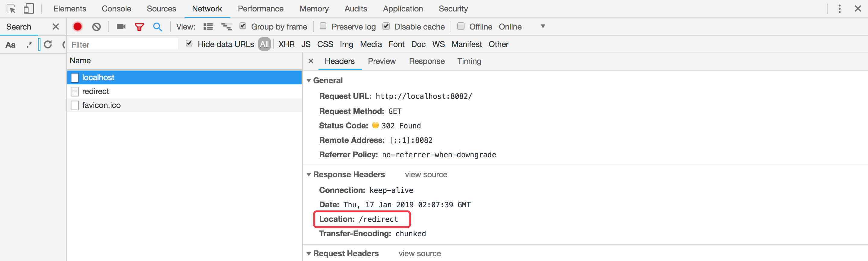
Task: Clear the network log icon
Action: 97,27
